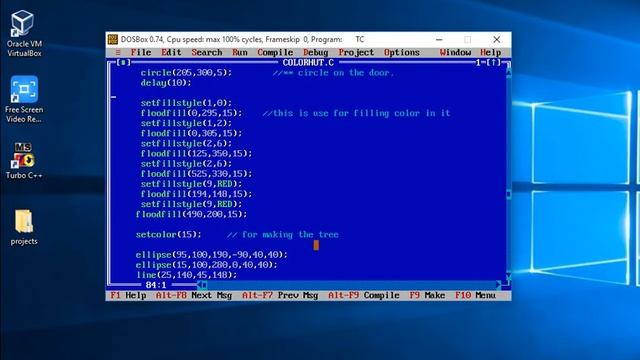Click the DOSBox title bar icon

pyautogui.click(x=113, y=40)
